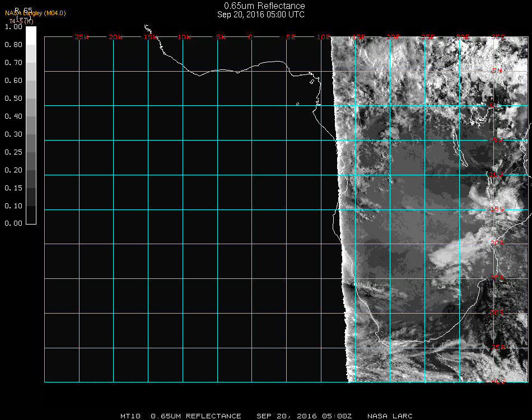
Task: Click the '25W' longitude label
Action: tap(81, 37)
